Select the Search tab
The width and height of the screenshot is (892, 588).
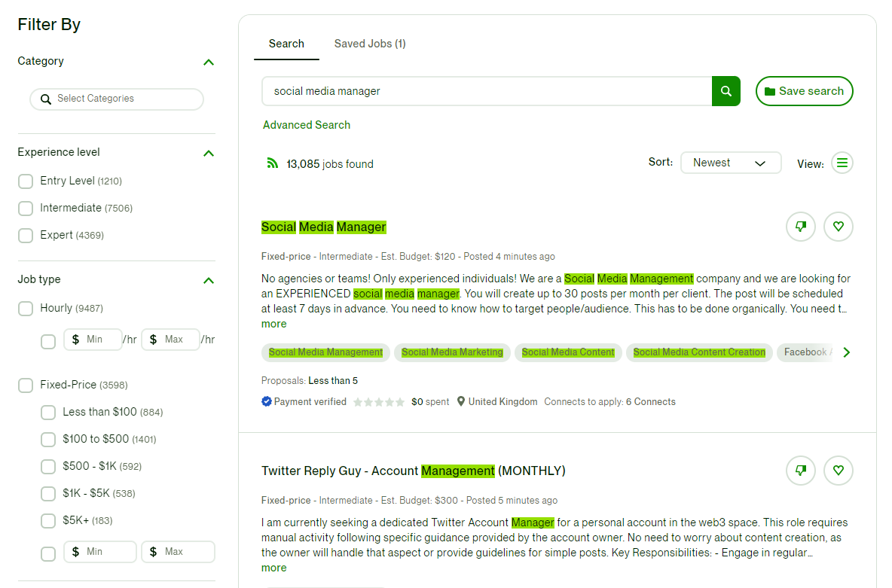coord(286,43)
